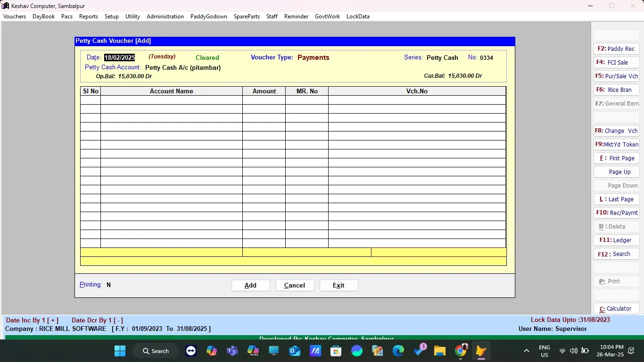Go to First Page
Image resolution: width=644 pixels, height=362 pixels.
click(x=616, y=158)
